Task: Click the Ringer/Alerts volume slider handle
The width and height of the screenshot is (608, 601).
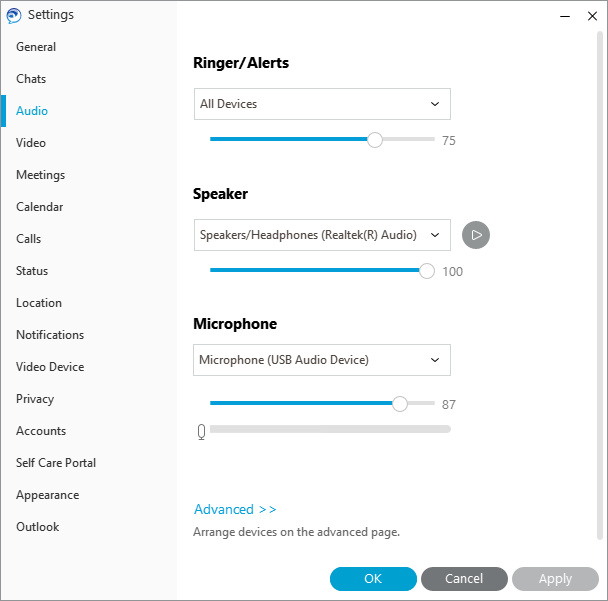Action: click(375, 140)
